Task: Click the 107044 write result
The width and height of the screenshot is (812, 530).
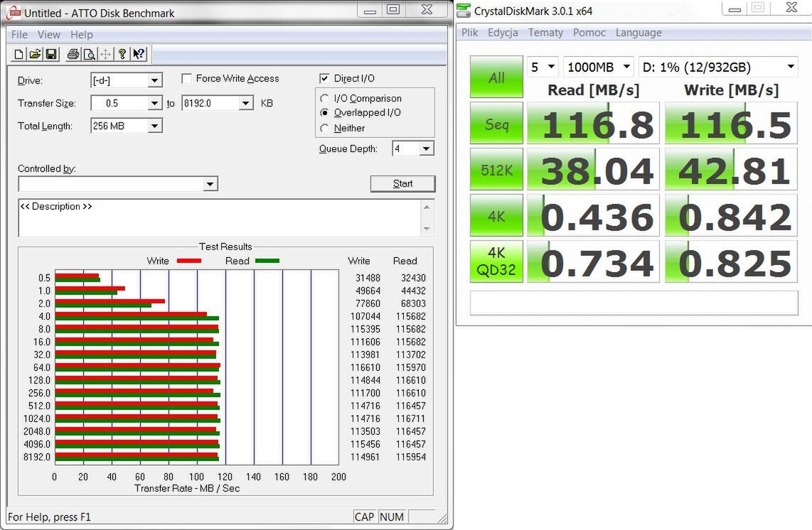Action: coord(365,316)
